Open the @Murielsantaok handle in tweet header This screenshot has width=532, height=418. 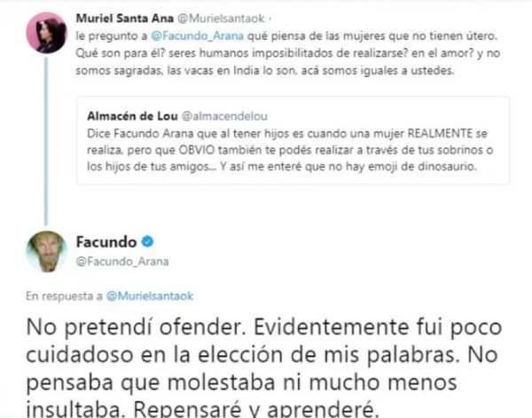(x=221, y=19)
